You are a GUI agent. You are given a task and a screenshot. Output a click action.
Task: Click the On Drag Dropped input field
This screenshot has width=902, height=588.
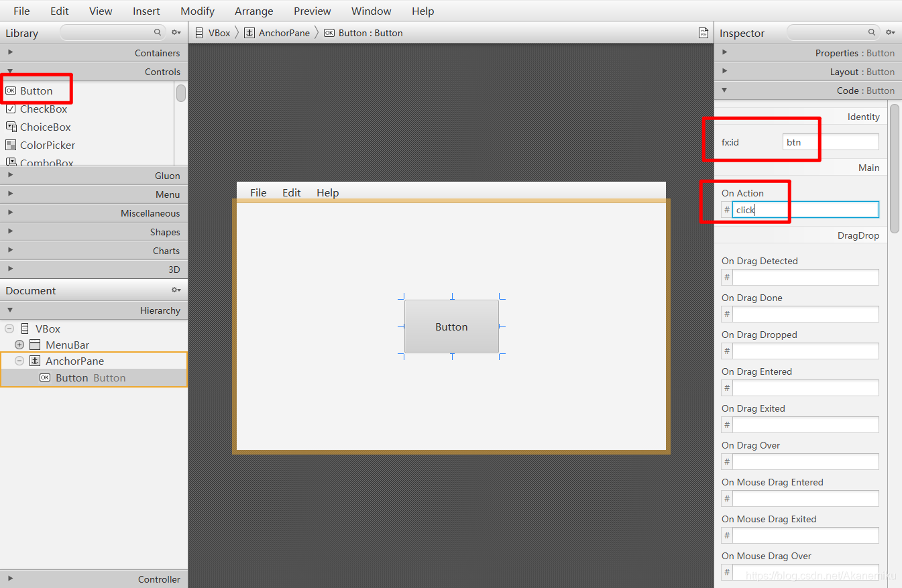click(805, 351)
